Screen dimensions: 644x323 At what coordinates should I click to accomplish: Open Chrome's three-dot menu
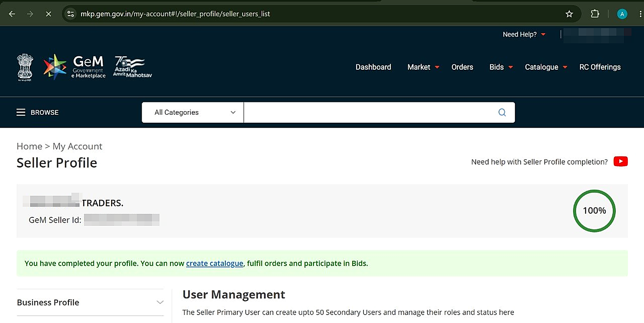pos(640,14)
